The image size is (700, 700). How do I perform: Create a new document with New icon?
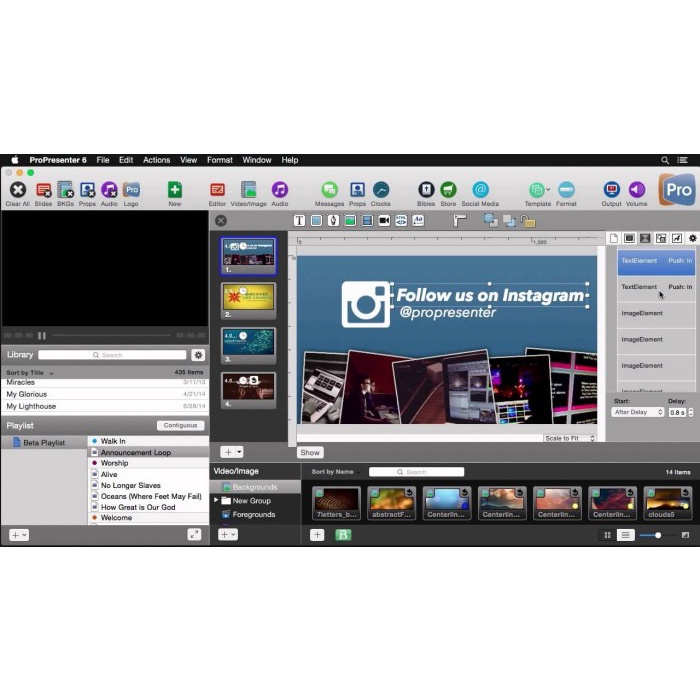click(175, 190)
